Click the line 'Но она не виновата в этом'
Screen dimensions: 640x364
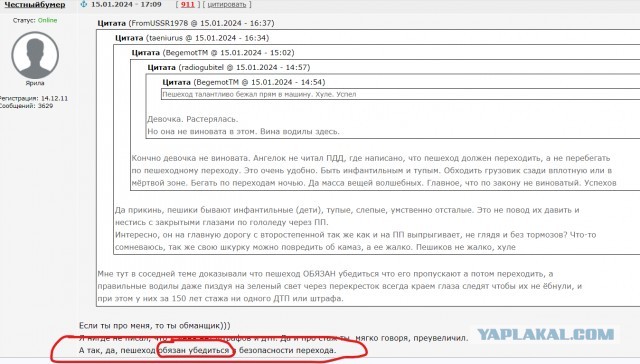(243, 131)
